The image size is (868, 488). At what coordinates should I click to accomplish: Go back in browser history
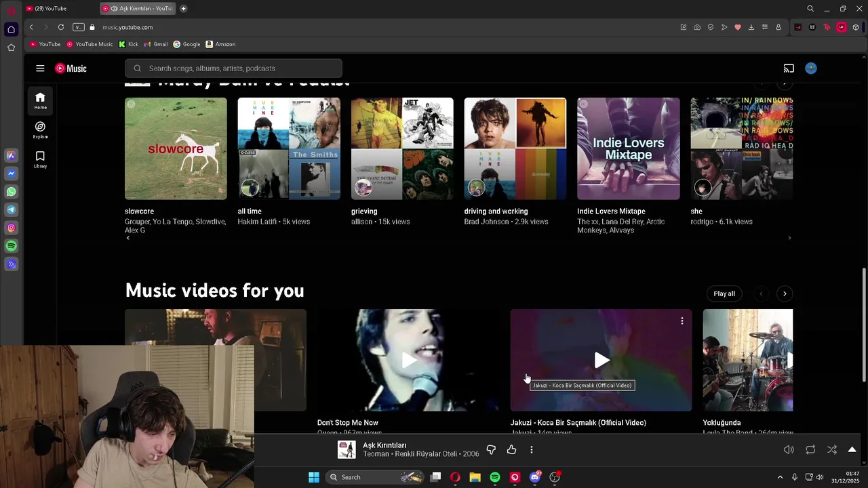[31, 27]
